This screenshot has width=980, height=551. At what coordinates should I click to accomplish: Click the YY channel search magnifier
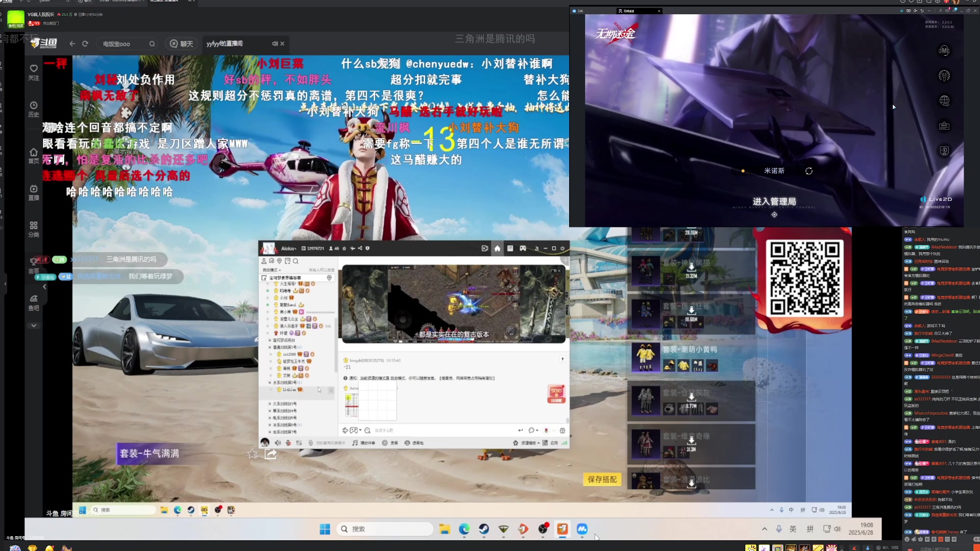[296, 261]
